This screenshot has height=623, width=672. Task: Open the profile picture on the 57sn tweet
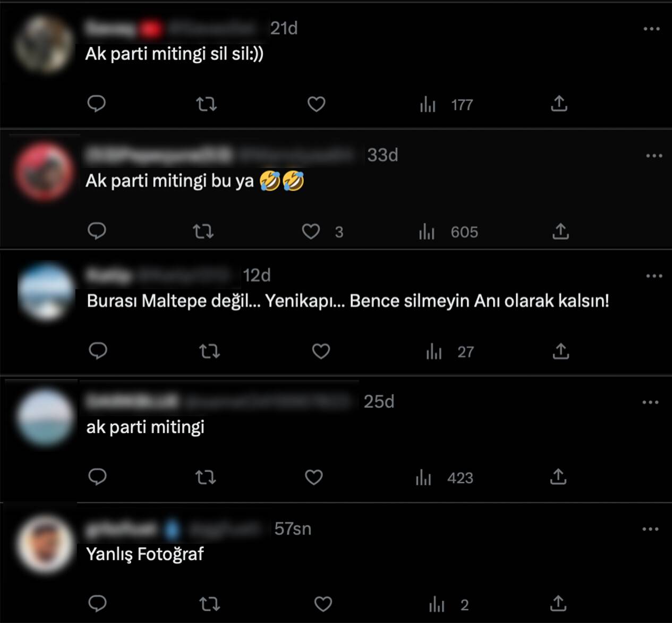45,544
